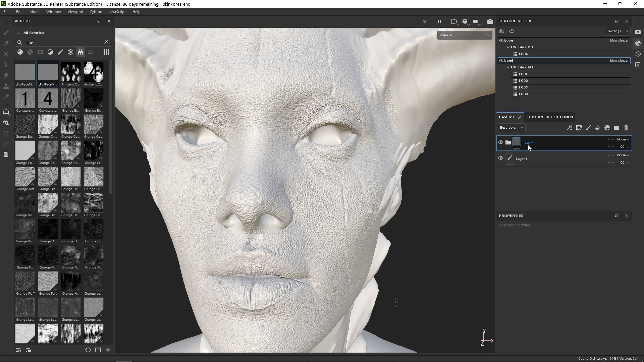Viewport: 644px width, 362px height.
Task: Switch to the Texture Set Settings tab
Action: 549,117
